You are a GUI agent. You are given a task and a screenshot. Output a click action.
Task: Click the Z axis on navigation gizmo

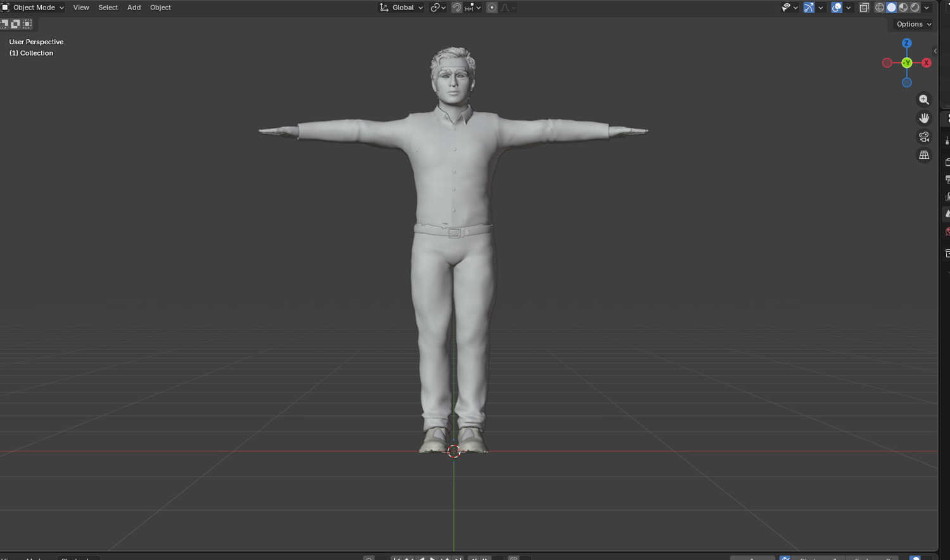(x=906, y=43)
